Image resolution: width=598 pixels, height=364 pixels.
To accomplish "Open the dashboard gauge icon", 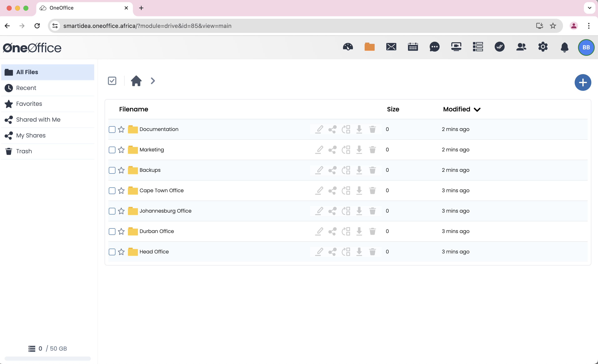I will point(348,47).
